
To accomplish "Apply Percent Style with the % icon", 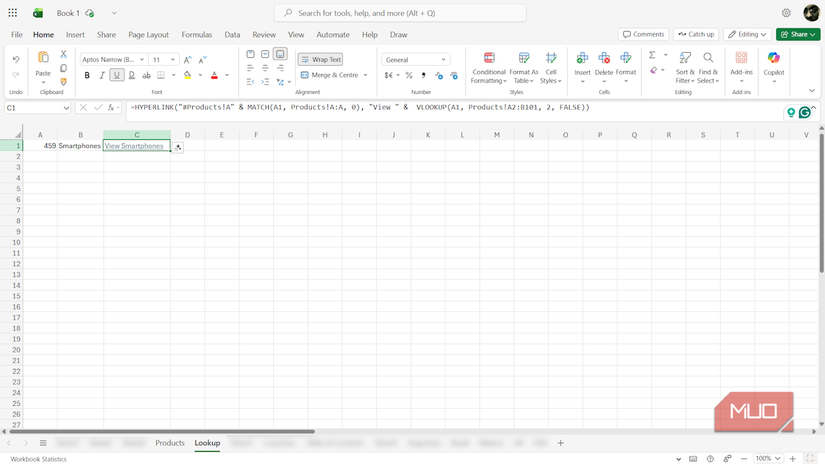I will click(x=409, y=75).
